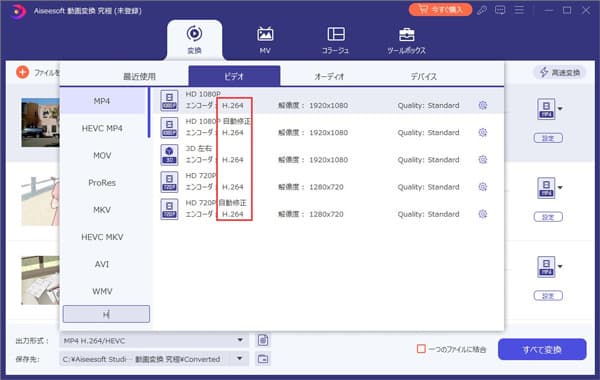Switch to the Audio (オーディオ) format tab
This screenshot has width=600, height=380.
click(329, 77)
